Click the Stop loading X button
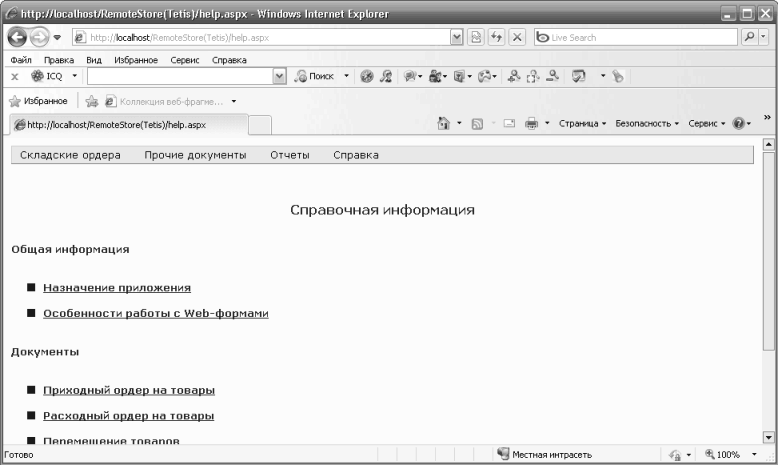Viewport: 778px width, 465px height. (x=517, y=38)
